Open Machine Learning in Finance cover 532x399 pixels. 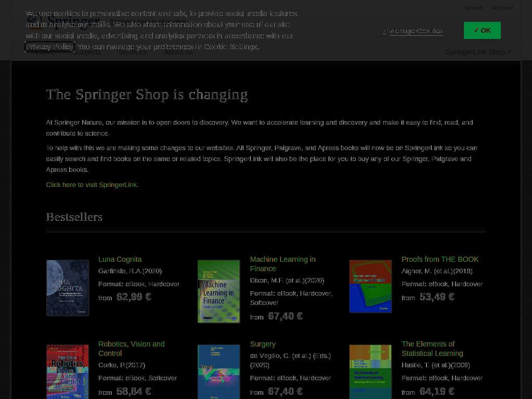[x=219, y=291]
